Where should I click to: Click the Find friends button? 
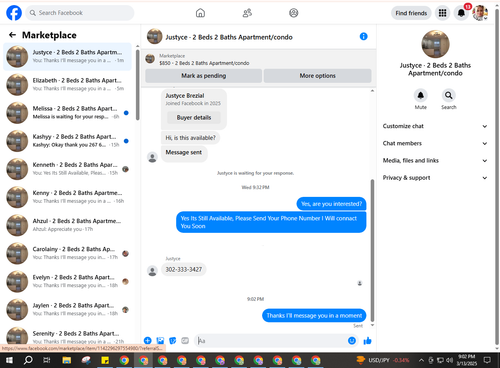pyautogui.click(x=411, y=13)
